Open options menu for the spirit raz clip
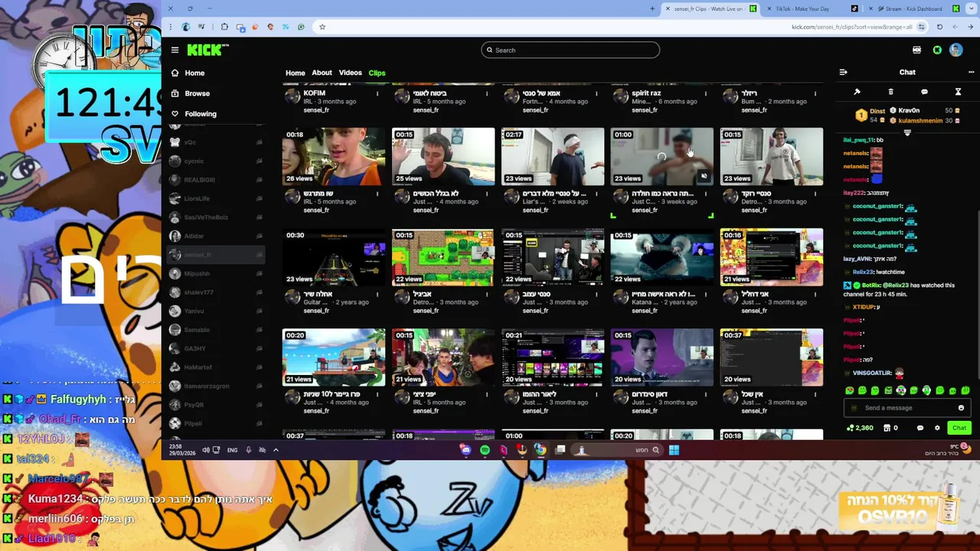The width and height of the screenshot is (980, 551). (x=705, y=93)
